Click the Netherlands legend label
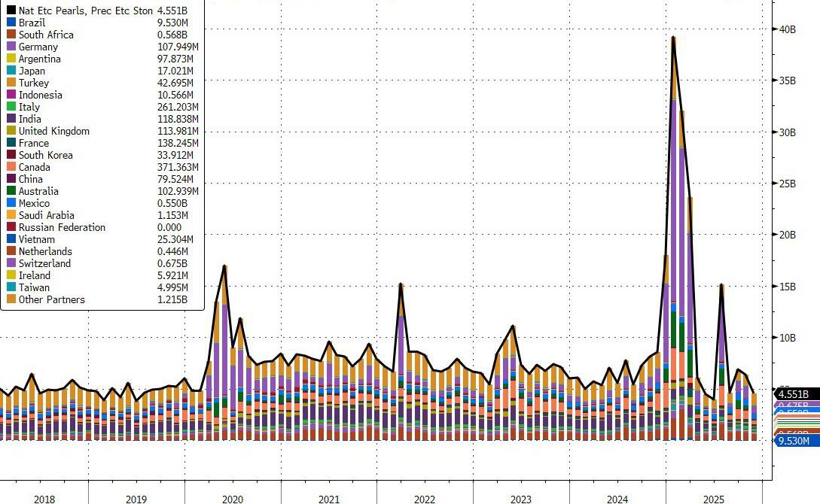 coord(45,252)
